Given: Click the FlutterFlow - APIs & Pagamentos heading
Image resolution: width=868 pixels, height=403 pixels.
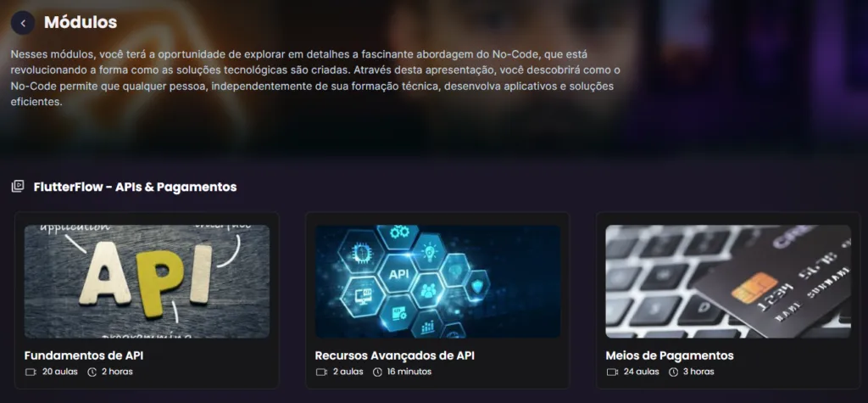Looking at the screenshot, I should [x=135, y=187].
